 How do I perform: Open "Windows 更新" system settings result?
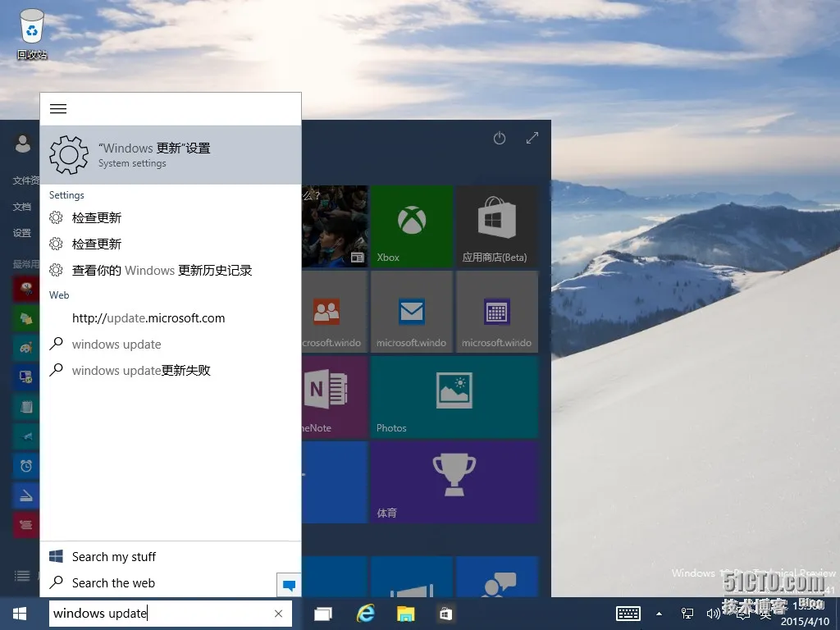(171, 155)
